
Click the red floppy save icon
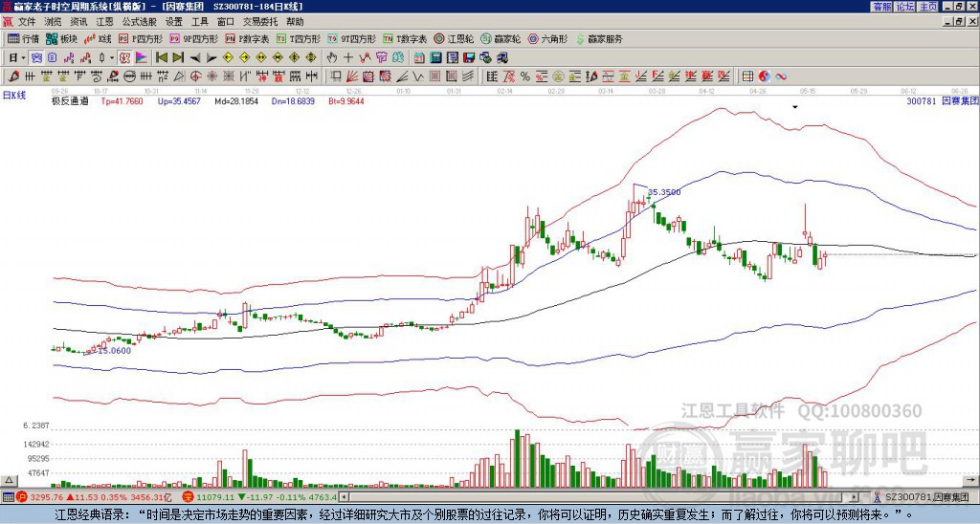(x=469, y=58)
